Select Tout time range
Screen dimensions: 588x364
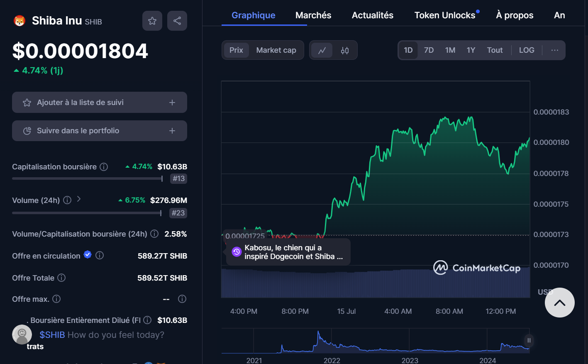click(495, 50)
